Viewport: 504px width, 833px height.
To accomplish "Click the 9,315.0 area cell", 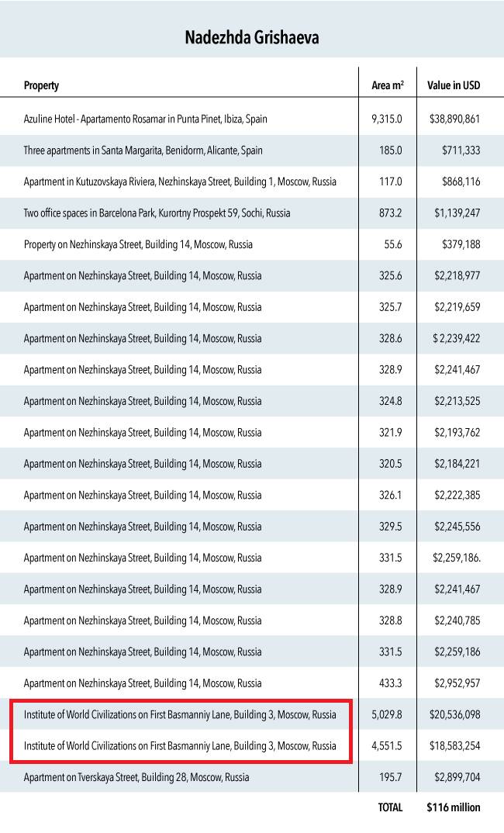I will click(387, 119).
